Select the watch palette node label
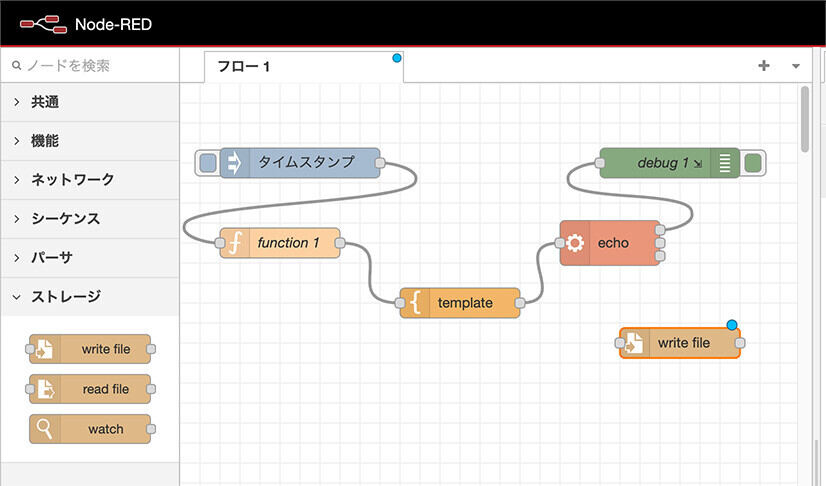The width and height of the screenshot is (826, 486). (x=106, y=429)
